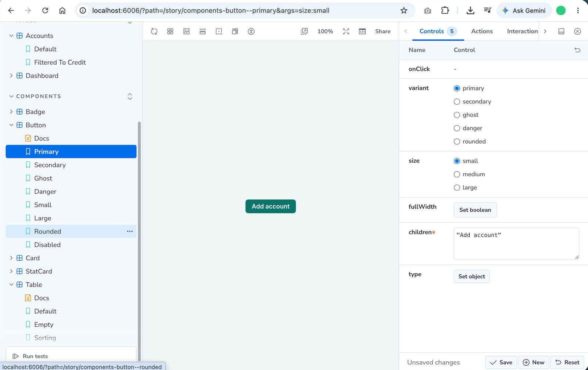588x370 pixels.
Task: Open accessibility vision simulator icon
Action: 251,31
